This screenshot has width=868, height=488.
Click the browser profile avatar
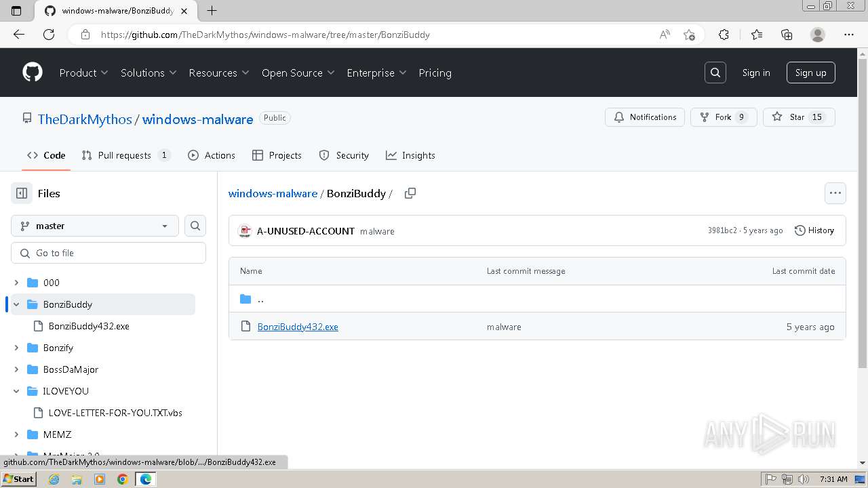[818, 35]
